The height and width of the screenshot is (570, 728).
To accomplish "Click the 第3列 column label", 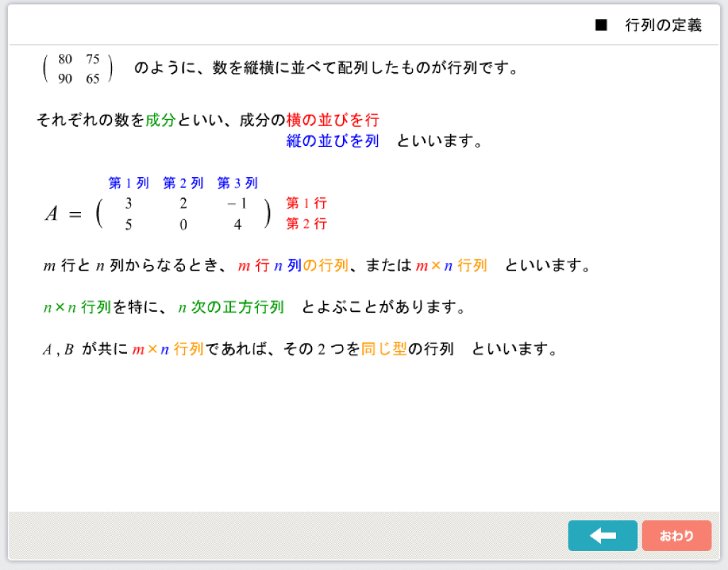I will 237,184.
